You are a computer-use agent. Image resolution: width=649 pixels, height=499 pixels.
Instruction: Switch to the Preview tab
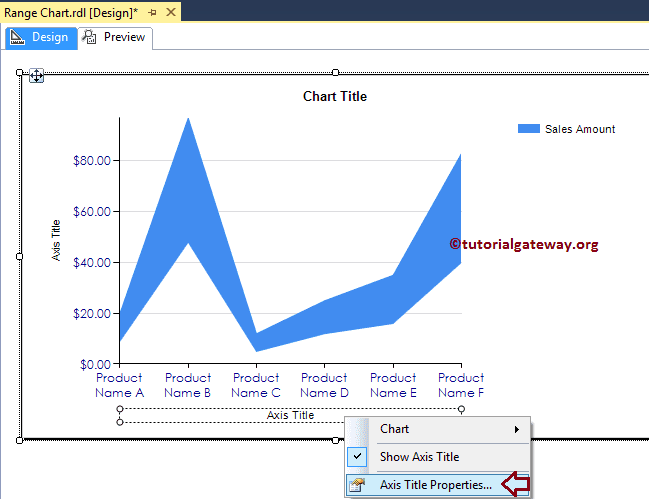(x=115, y=38)
